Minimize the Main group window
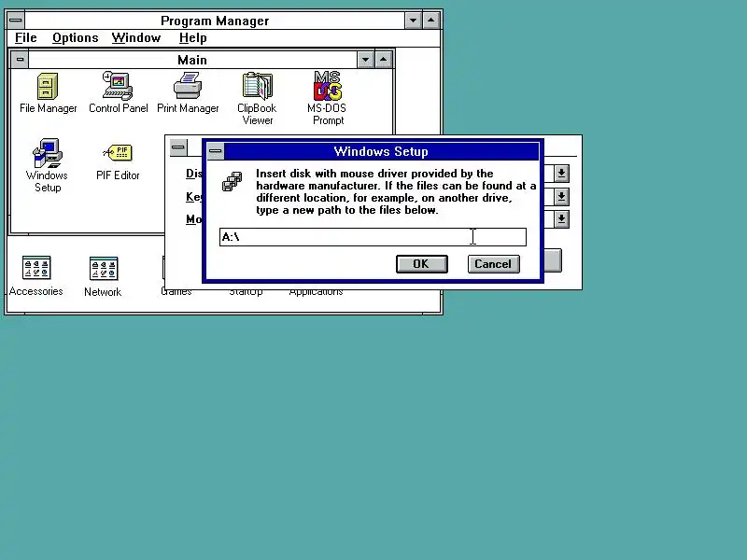747x560 pixels. click(365, 60)
